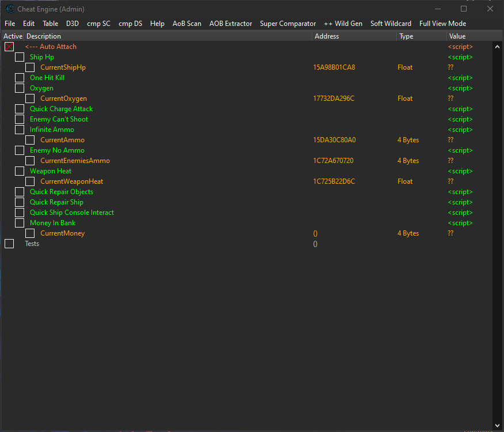Image resolution: width=504 pixels, height=432 pixels.
Task: Click address 1C725B22D6C of CurrentWeaponHeat
Action: [x=334, y=181]
